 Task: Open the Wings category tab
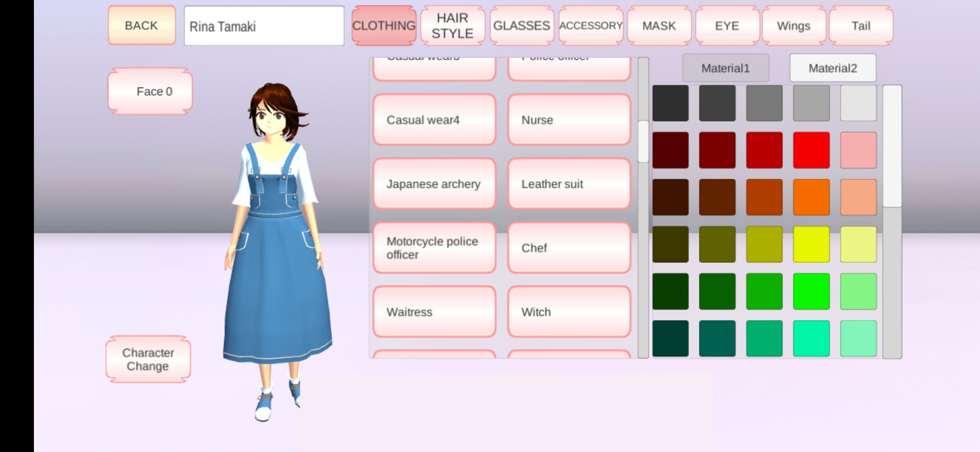(x=794, y=26)
